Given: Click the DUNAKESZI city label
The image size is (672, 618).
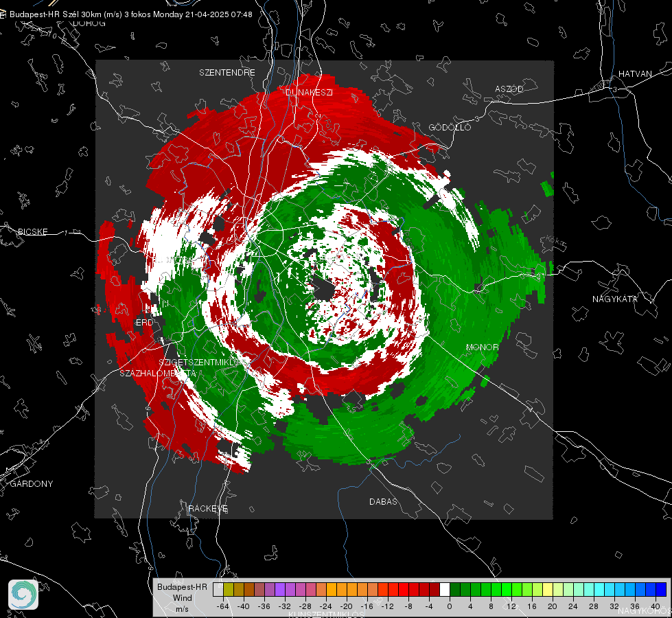Looking at the screenshot, I should click(309, 93).
